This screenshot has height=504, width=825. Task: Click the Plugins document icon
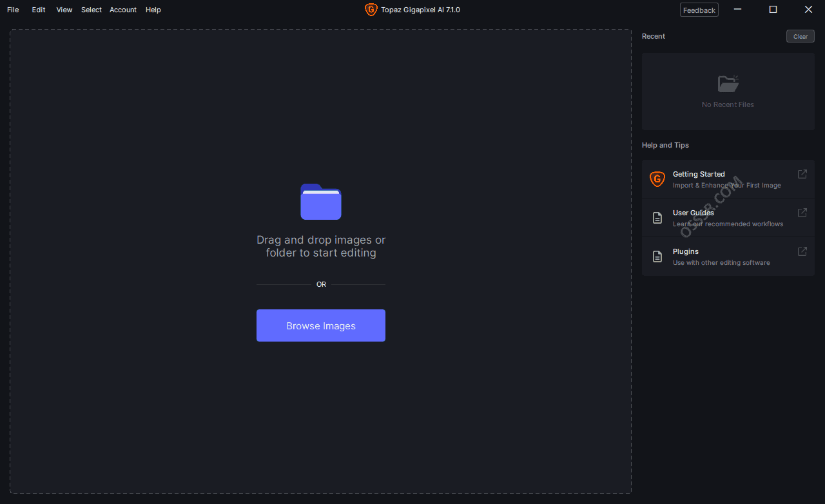click(657, 257)
